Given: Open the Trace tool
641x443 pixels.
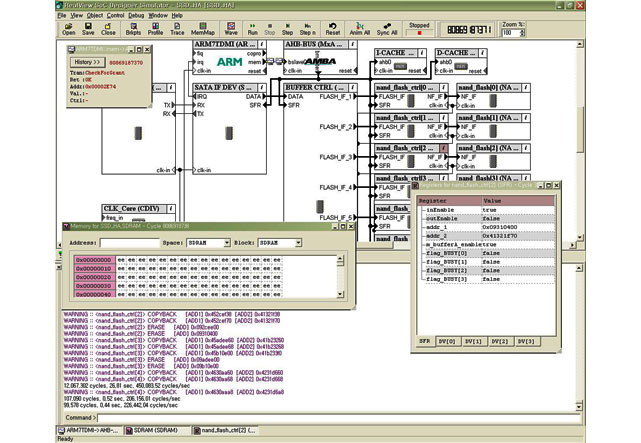Looking at the screenshot, I should point(177,27).
